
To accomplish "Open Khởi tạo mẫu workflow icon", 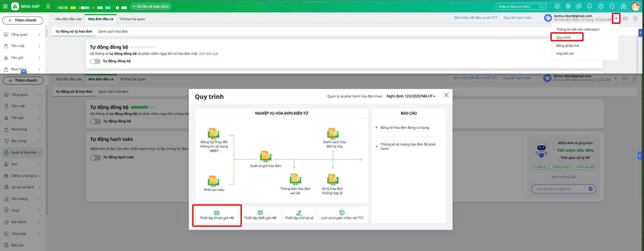I will pos(213,180).
